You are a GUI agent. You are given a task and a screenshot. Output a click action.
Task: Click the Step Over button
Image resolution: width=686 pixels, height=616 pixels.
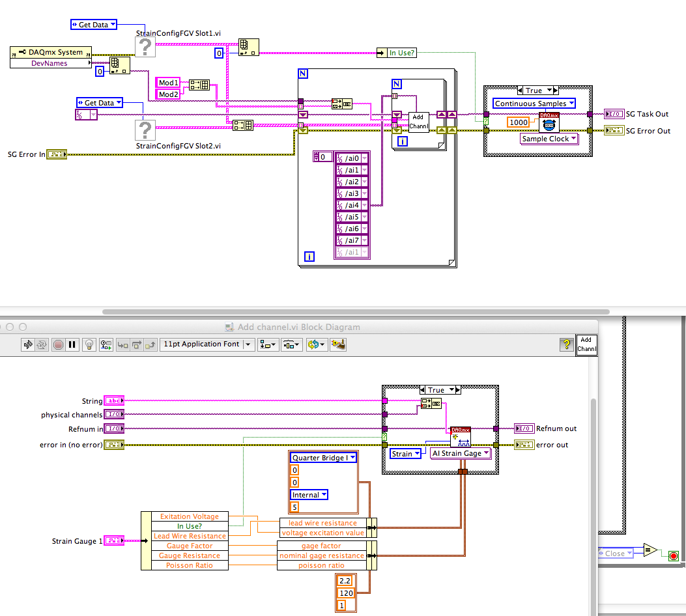(137, 344)
